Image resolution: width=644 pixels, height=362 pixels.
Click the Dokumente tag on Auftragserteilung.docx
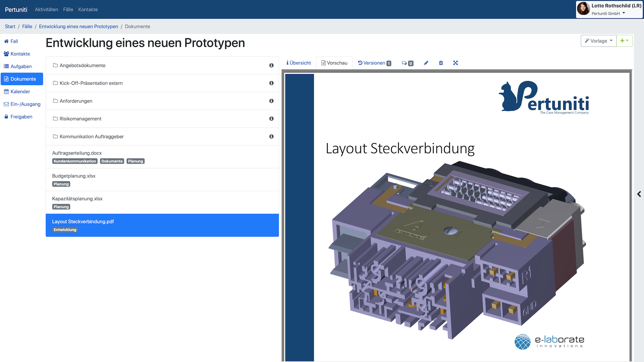click(112, 161)
